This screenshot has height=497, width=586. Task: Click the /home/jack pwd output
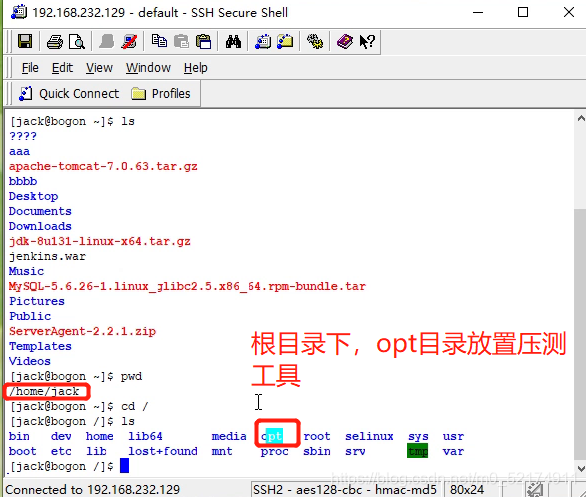pos(44,391)
